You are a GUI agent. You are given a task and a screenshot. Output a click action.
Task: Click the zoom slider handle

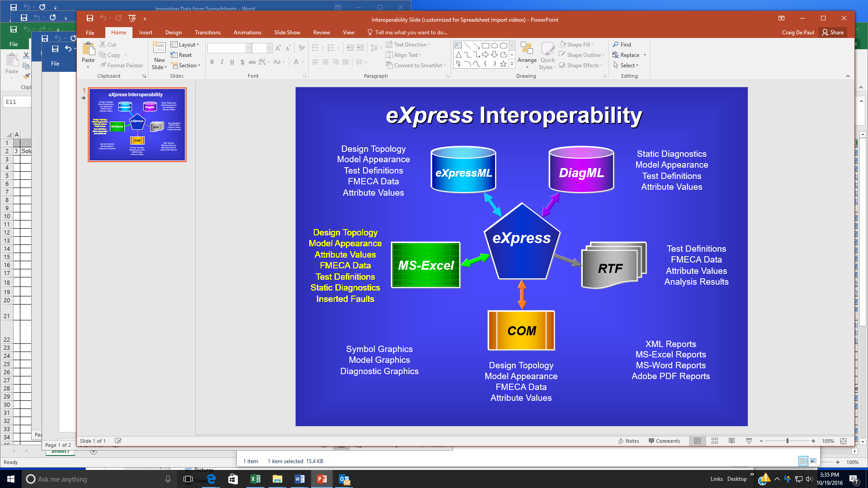tap(787, 441)
